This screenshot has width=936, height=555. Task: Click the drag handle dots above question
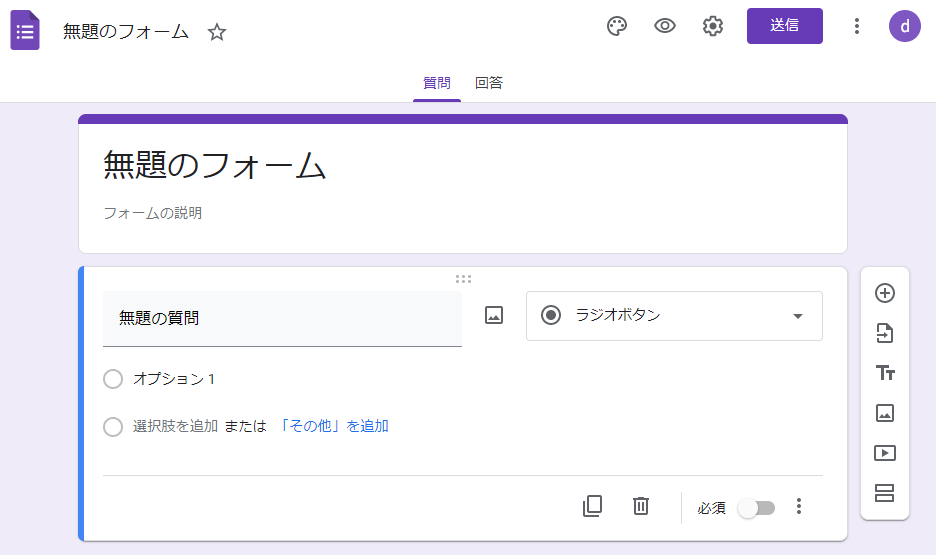pos(463,279)
